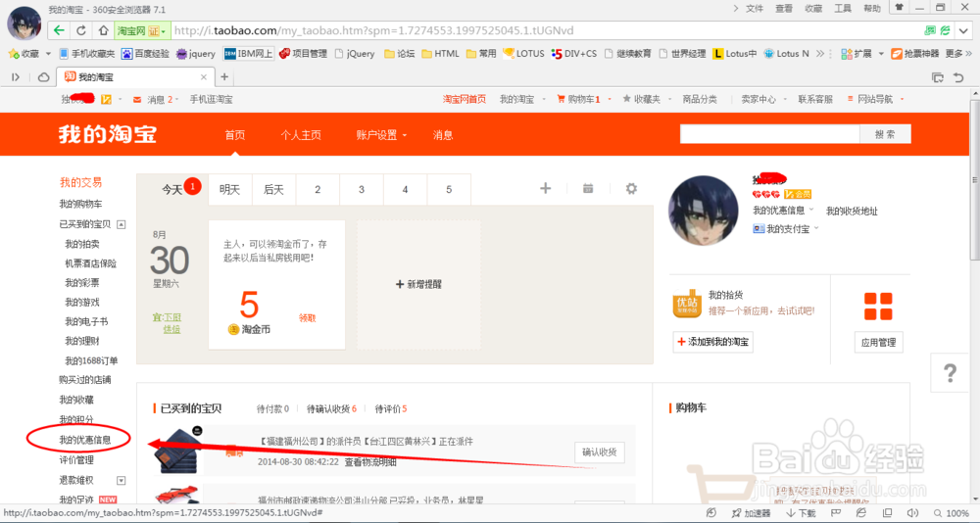The image size is (980, 523).
Task: Open 我的收货地址 link
Action: [852, 212]
